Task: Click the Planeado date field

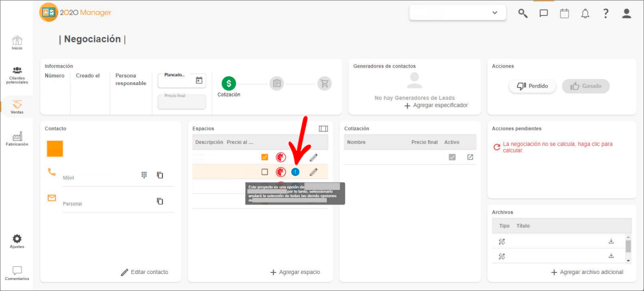Action: (182, 80)
